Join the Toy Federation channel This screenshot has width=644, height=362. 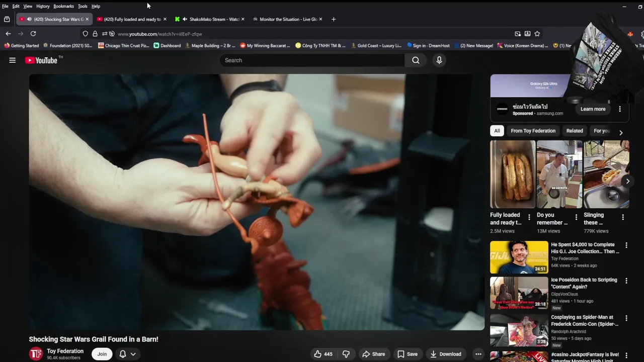tap(102, 354)
